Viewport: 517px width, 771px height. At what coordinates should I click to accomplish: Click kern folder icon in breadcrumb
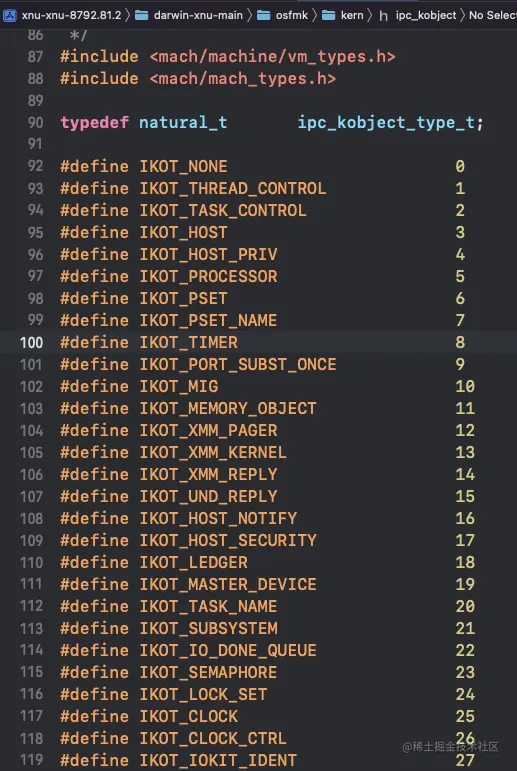(329, 15)
